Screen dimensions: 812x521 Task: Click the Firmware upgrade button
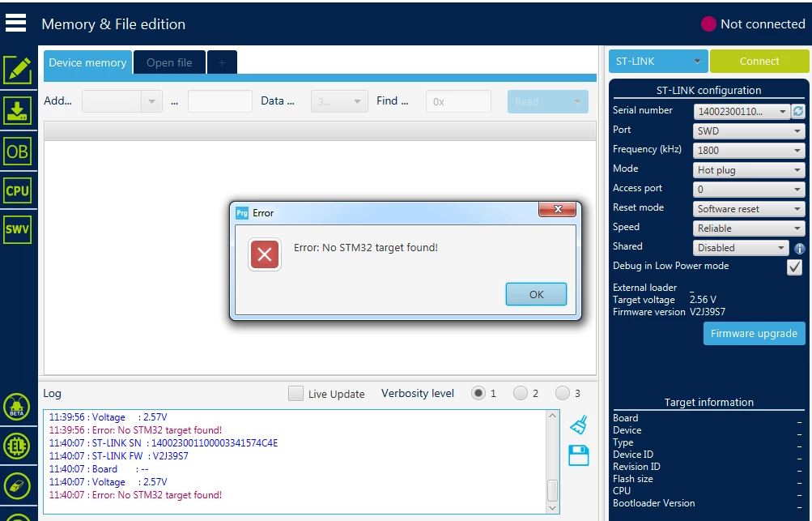(x=754, y=333)
